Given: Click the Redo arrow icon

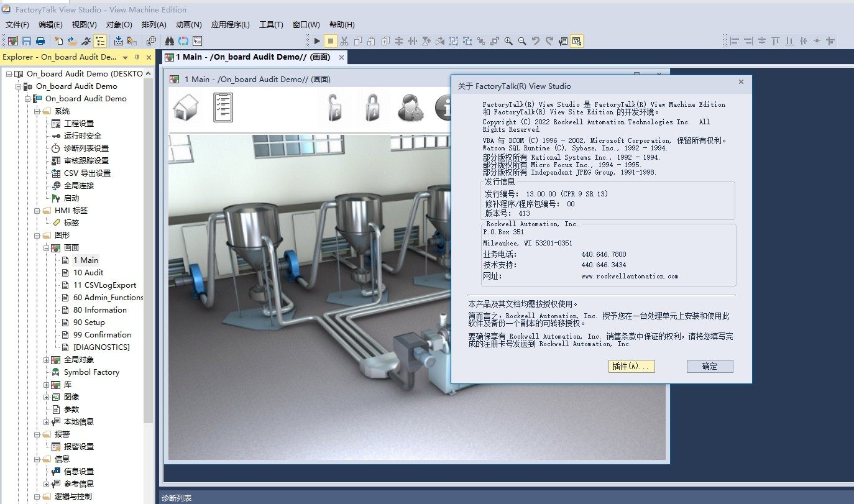Looking at the screenshot, I should (549, 41).
